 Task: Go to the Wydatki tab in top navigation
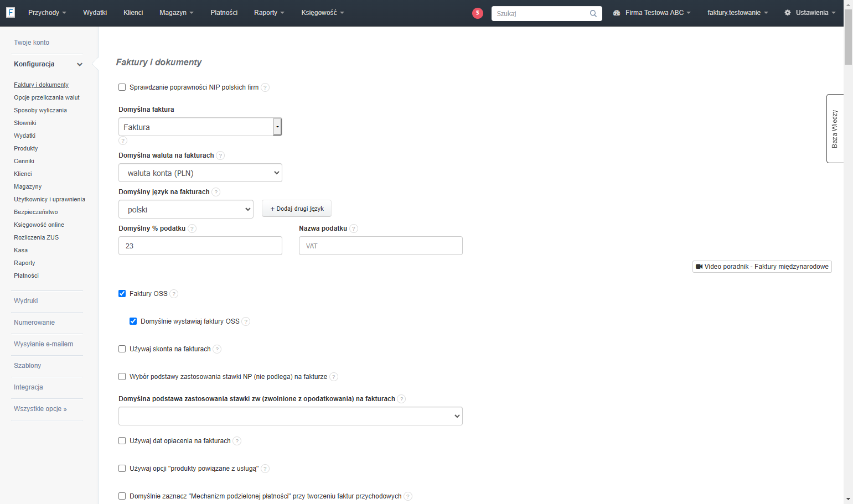click(95, 13)
